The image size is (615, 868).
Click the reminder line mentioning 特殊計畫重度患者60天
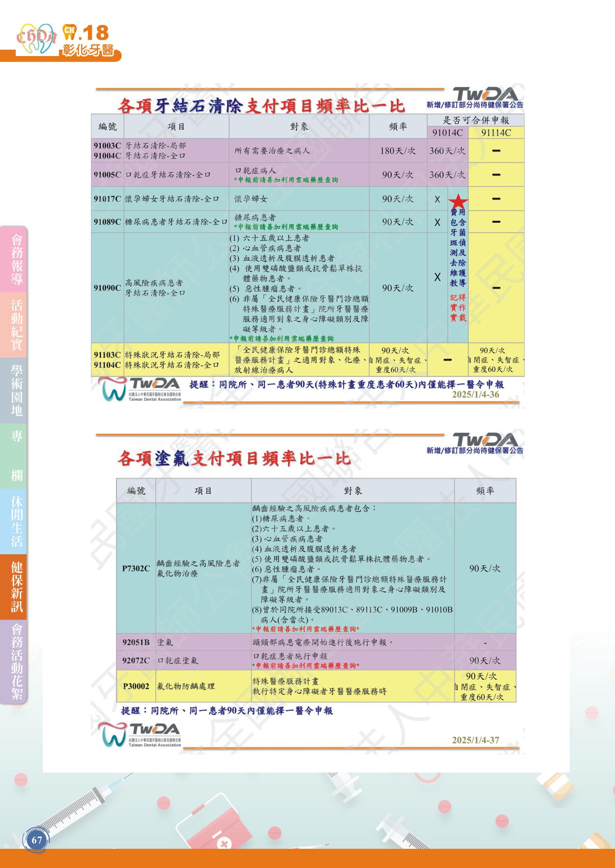(x=347, y=384)
